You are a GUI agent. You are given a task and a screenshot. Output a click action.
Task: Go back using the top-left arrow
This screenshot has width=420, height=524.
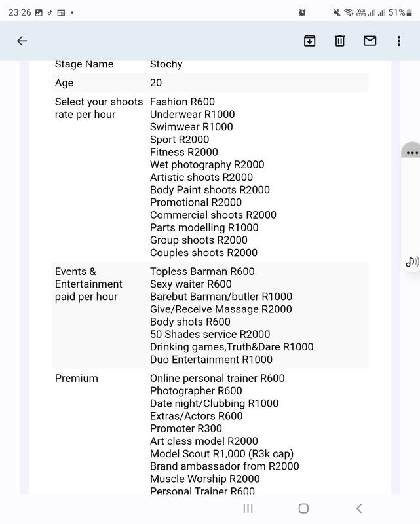[22, 41]
